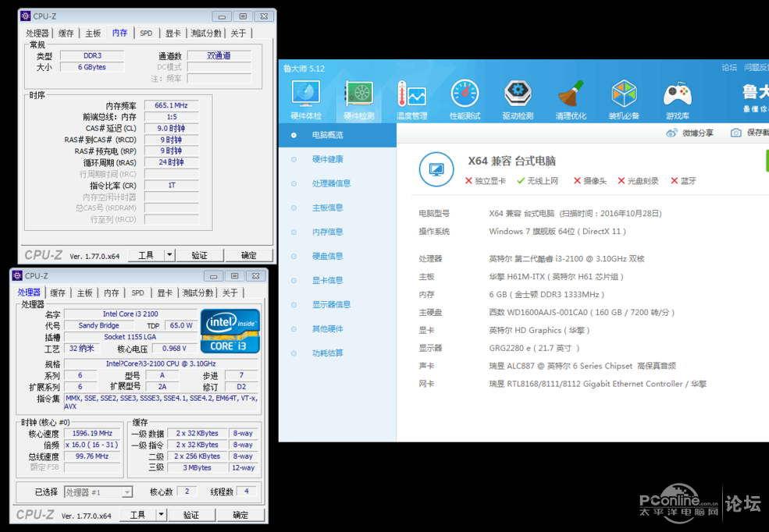Click the 西数 WD1600AAJS hard disk text
The width and height of the screenshot is (769, 532).
pyautogui.click(x=582, y=312)
